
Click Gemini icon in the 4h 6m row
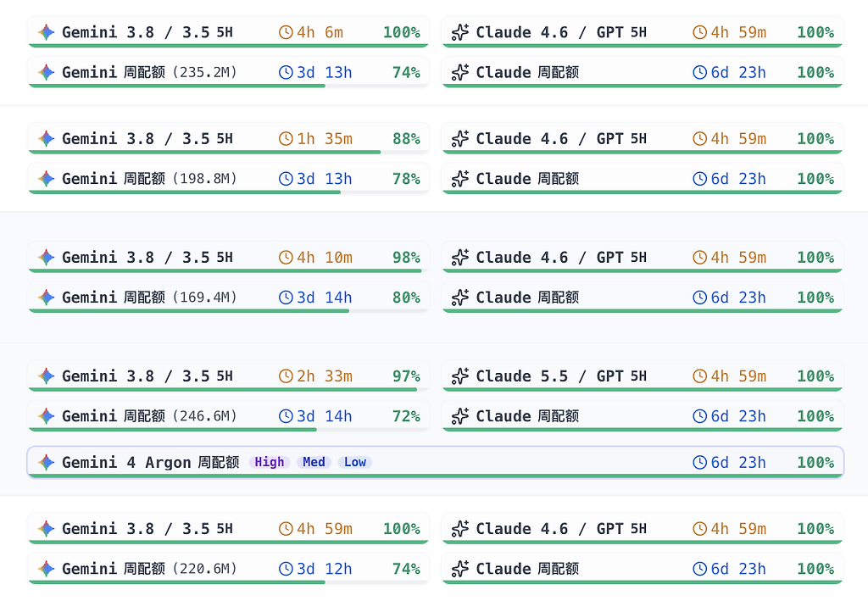coord(47,33)
